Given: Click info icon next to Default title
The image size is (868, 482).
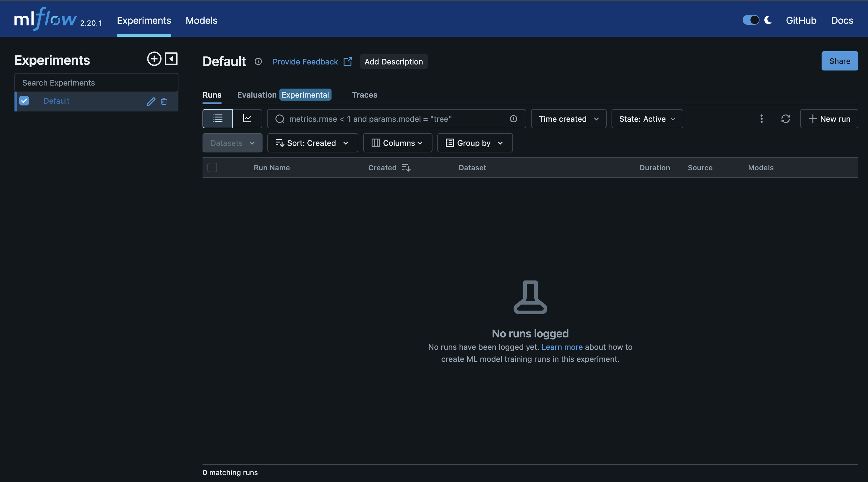Looking at the screenshot, I should (x=258, y=62).
